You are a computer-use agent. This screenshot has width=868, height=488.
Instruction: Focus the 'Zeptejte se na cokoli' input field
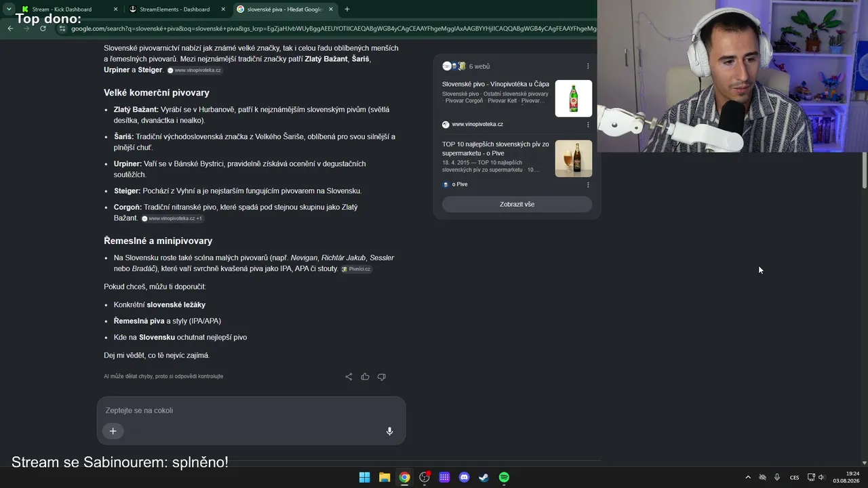point(251,411)
